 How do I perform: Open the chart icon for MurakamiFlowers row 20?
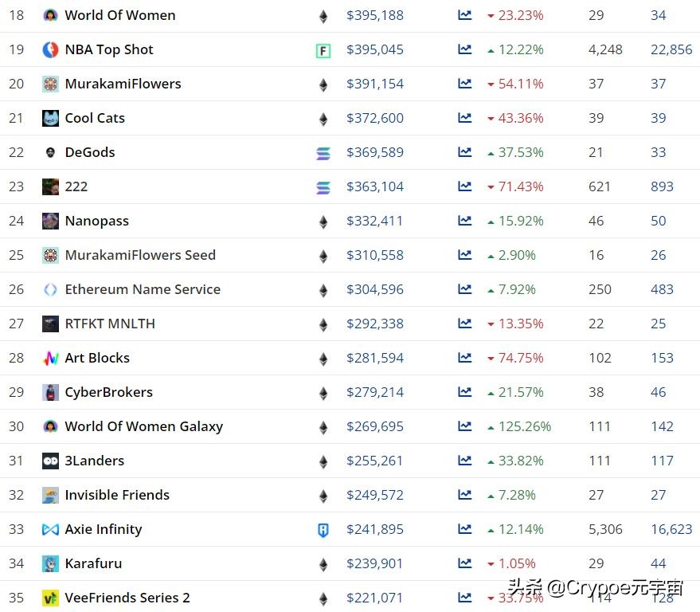pyautogui.click(x=465, y=84)
